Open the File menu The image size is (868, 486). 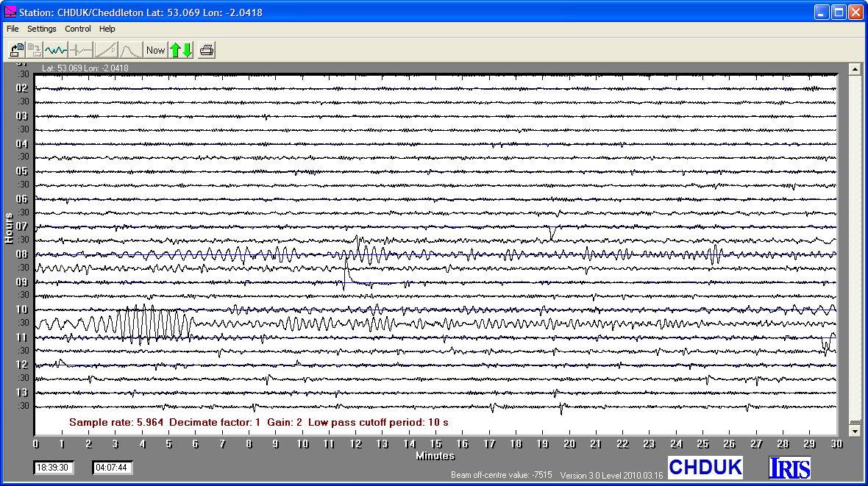click(x=13, y=29)
